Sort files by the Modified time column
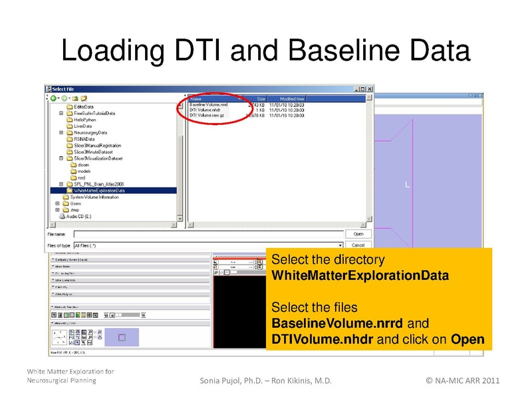This screenshot has width=532, height=399. tap(291, 98)
